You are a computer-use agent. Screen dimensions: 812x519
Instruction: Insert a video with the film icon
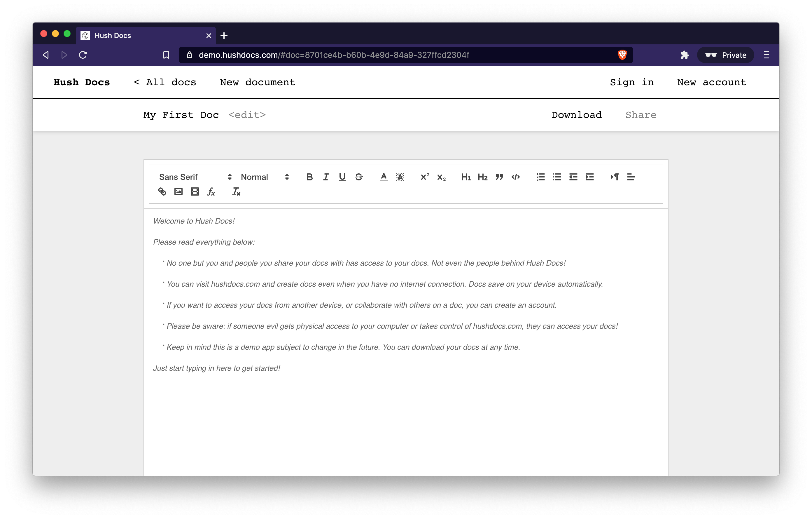tap(195, 192)
